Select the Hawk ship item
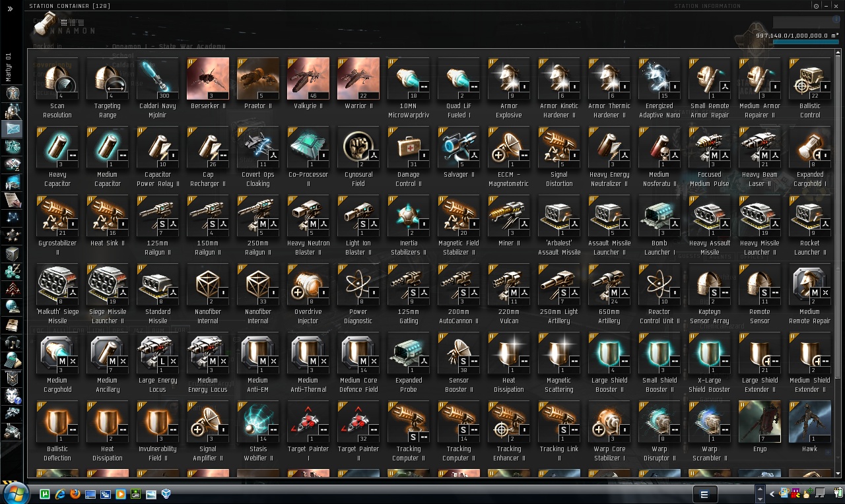This screenshot has width=845, height=504. click(x=810, y=422)
